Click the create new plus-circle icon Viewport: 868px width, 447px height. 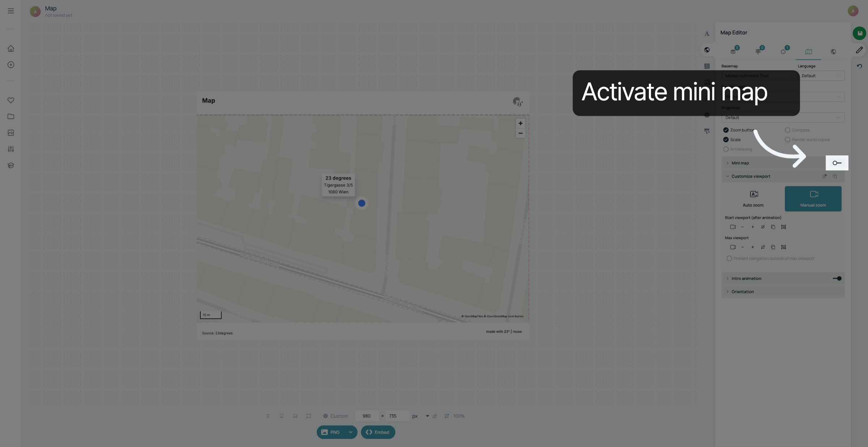tap(11, 65)
